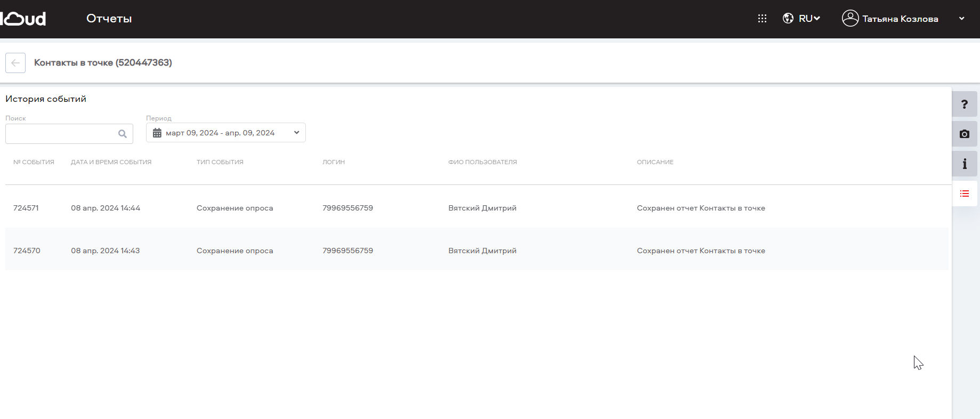980x419 pixels.
Task: Click Вятский Дмитрий in row 724571
Action: pyautogui.click(x=482, y=208)
